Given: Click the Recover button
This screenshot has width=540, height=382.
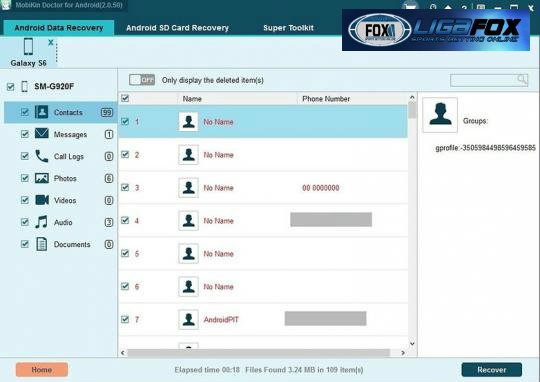Looking at the screenshot, I should point(492,370).
